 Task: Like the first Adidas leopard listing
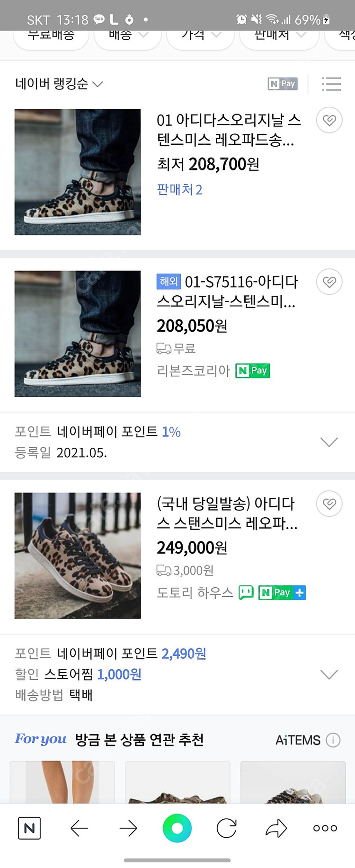click(329, 120)
